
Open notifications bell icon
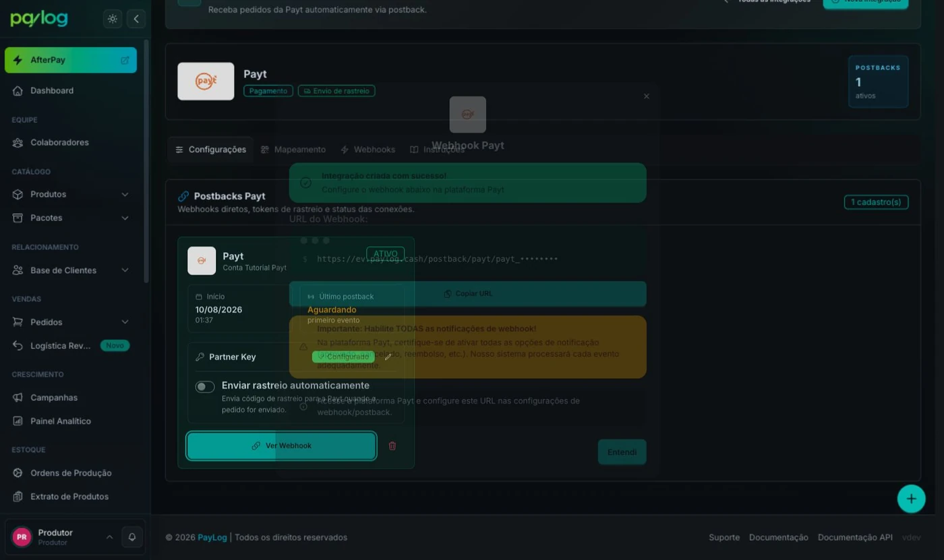tap(132, 537)
